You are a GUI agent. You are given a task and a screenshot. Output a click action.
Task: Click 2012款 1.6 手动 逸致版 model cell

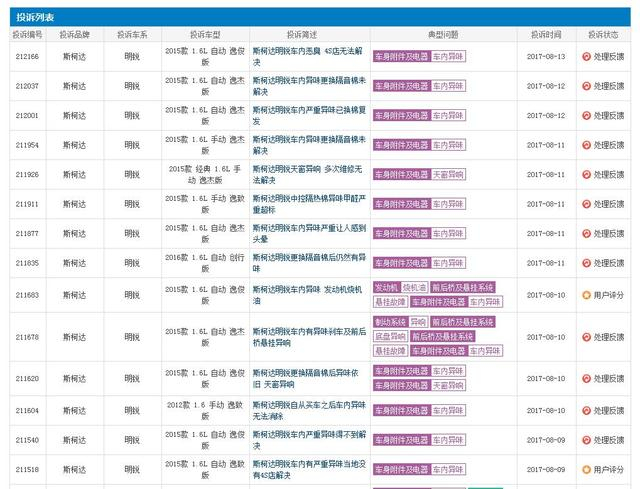pos(205,411)
